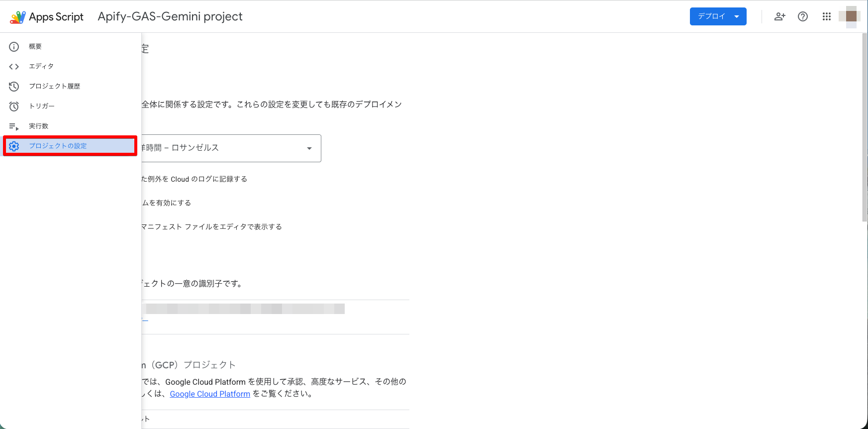Click the Apify-GAS-Gemini project title
This screenshot has width=868, height=429.
(170, 16)
